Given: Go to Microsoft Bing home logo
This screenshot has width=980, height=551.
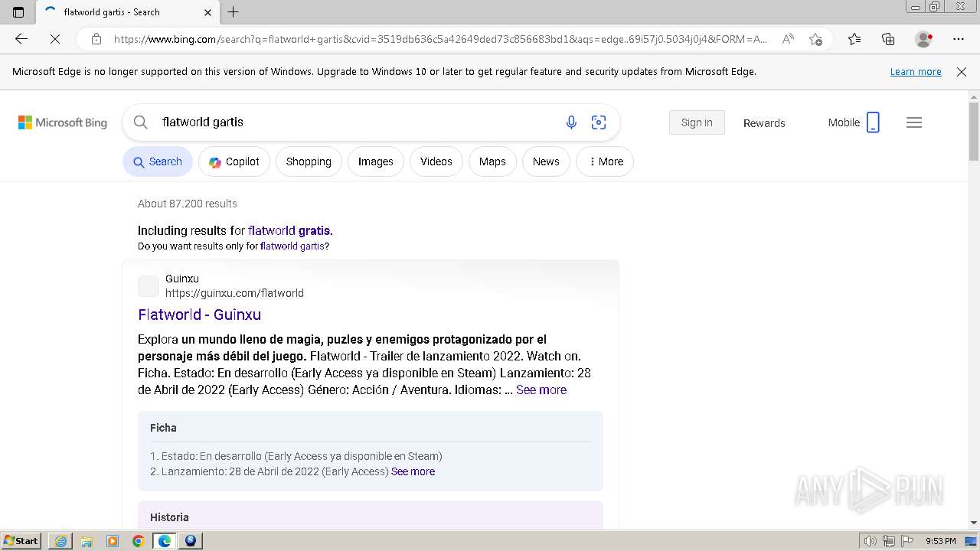Looking at the screenshot, I should (63, 122).
